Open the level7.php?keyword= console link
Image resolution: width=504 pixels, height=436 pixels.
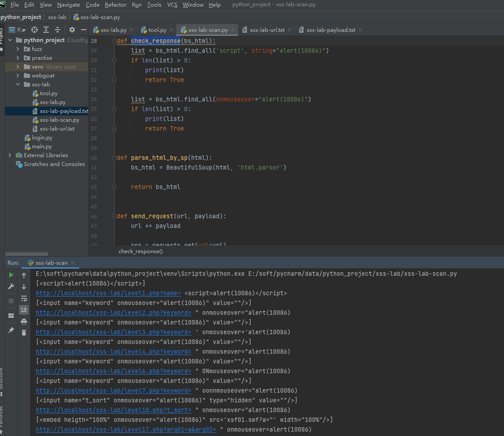click(x=113, y=391)
